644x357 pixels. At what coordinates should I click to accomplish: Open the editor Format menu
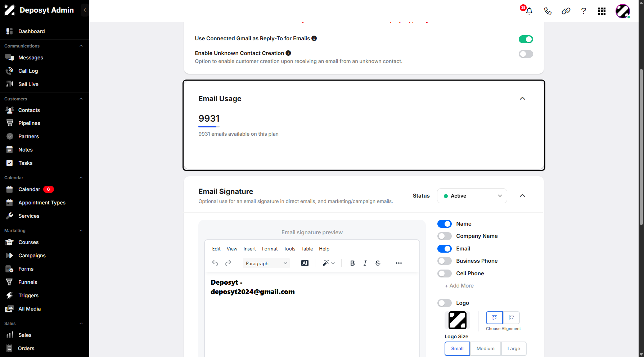(270, 249)
